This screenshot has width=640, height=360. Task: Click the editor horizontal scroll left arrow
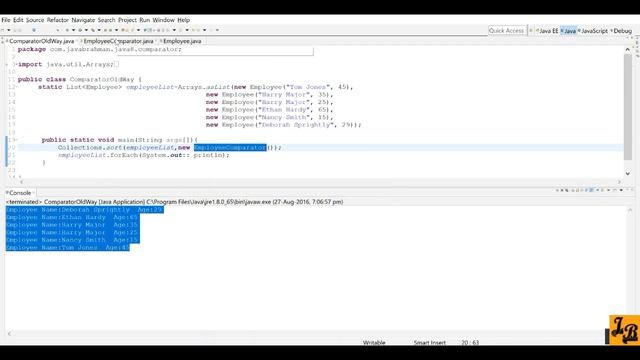21,182
